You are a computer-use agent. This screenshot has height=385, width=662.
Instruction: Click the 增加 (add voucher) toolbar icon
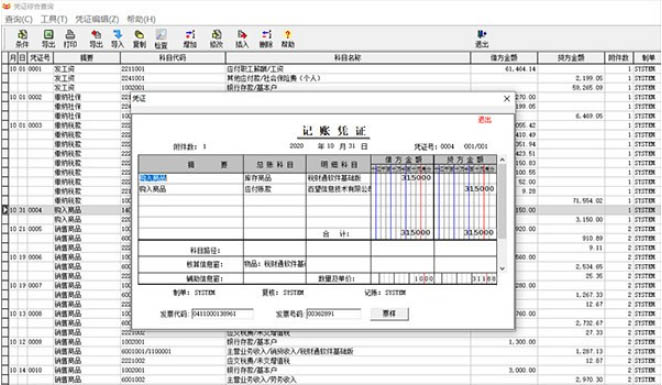tap(190, 38)
